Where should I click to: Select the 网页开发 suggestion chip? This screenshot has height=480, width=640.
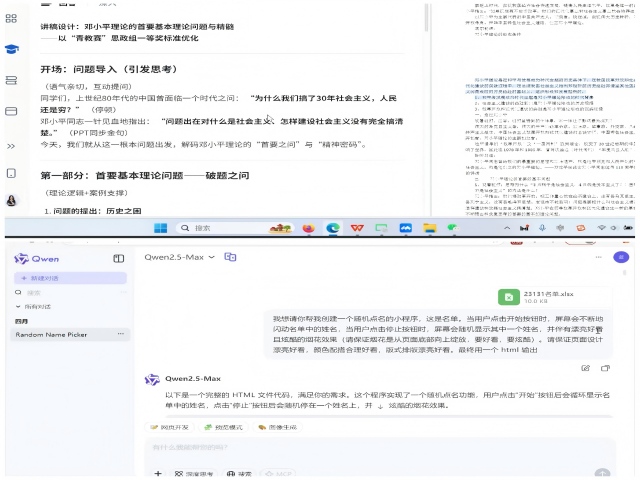(169, 427)
